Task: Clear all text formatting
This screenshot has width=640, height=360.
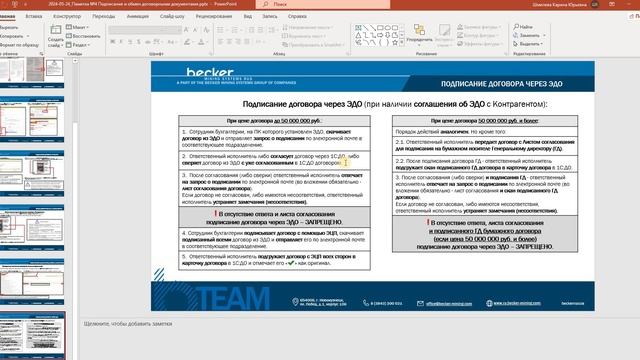Action: point(207,30)
